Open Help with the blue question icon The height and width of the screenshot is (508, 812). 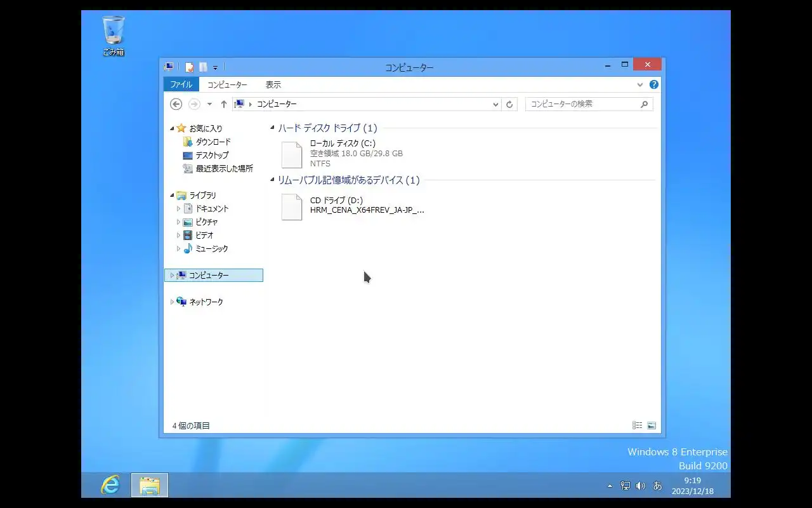pos(654,84)
